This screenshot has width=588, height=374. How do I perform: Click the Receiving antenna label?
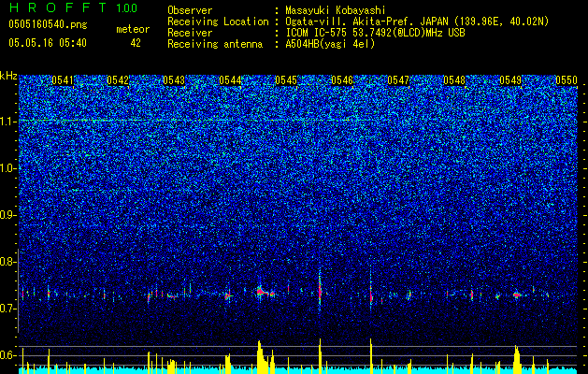(215, 44)
